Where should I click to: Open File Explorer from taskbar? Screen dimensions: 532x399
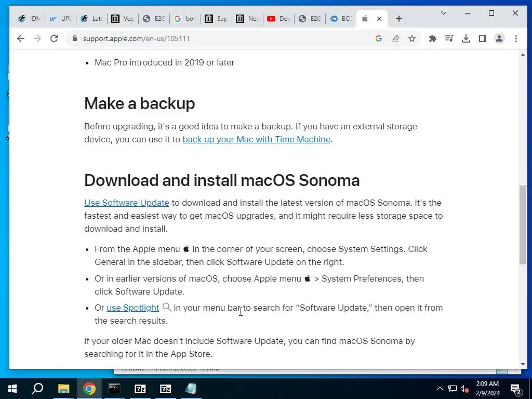coord(63,389)
